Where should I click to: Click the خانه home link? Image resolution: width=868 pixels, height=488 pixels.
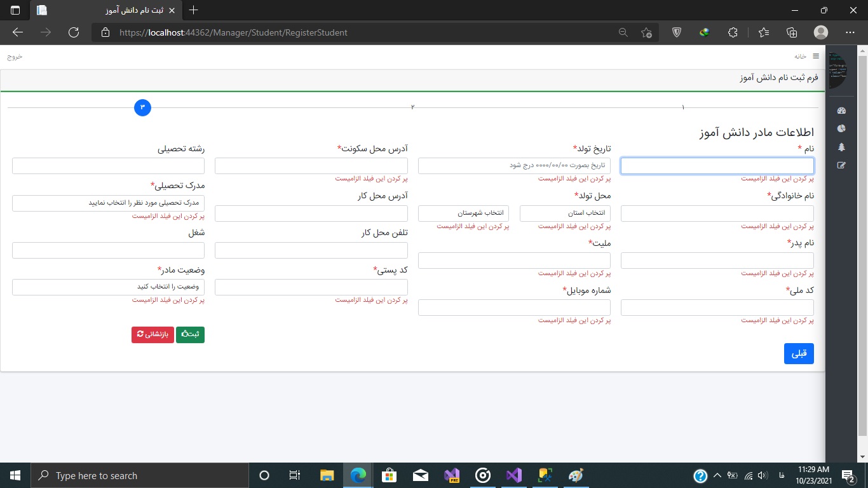[x=800, y=56]
